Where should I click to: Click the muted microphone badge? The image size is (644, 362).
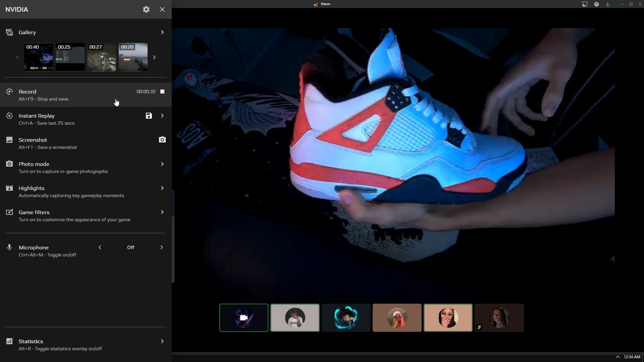pos(479,327)
